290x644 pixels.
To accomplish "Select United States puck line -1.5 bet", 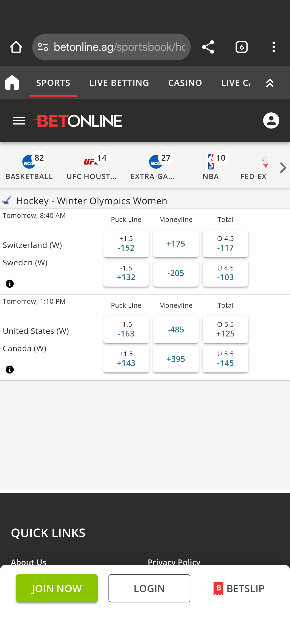I will (126, 330).
